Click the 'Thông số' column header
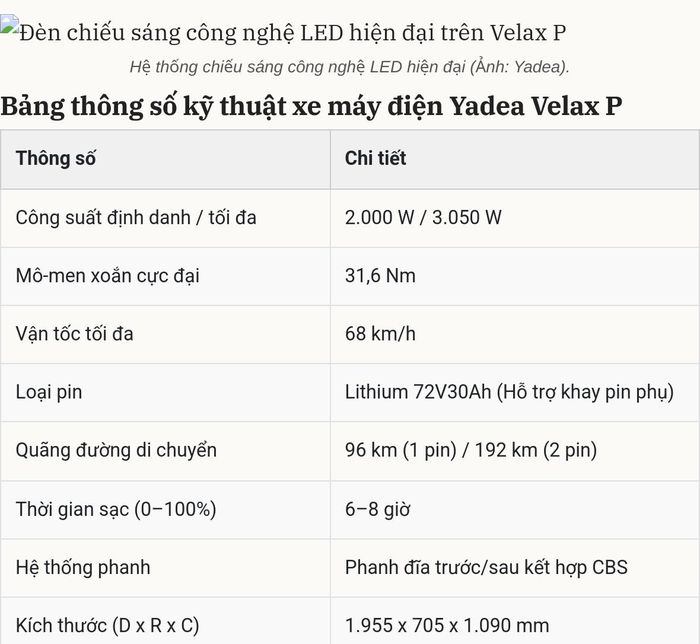 55,158
